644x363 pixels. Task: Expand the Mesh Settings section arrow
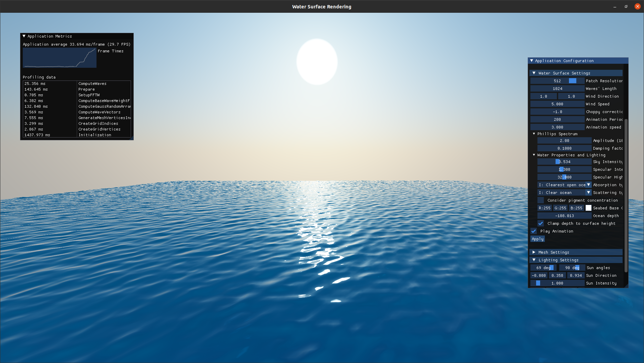[x=534, y=252]
